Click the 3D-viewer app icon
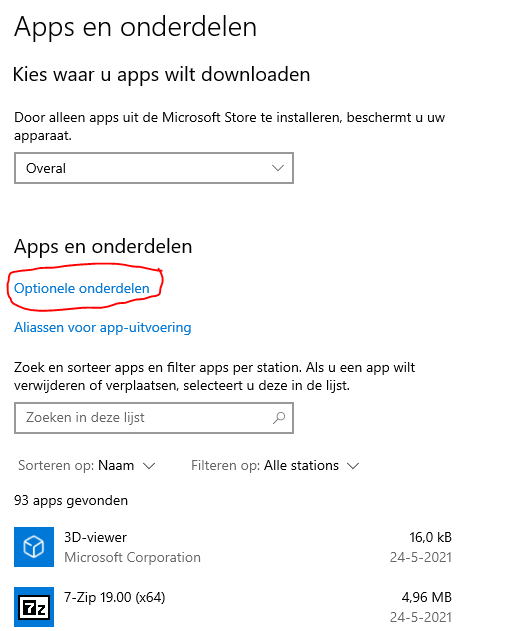This screenshot has height=631, width=523. coord(34,547)
